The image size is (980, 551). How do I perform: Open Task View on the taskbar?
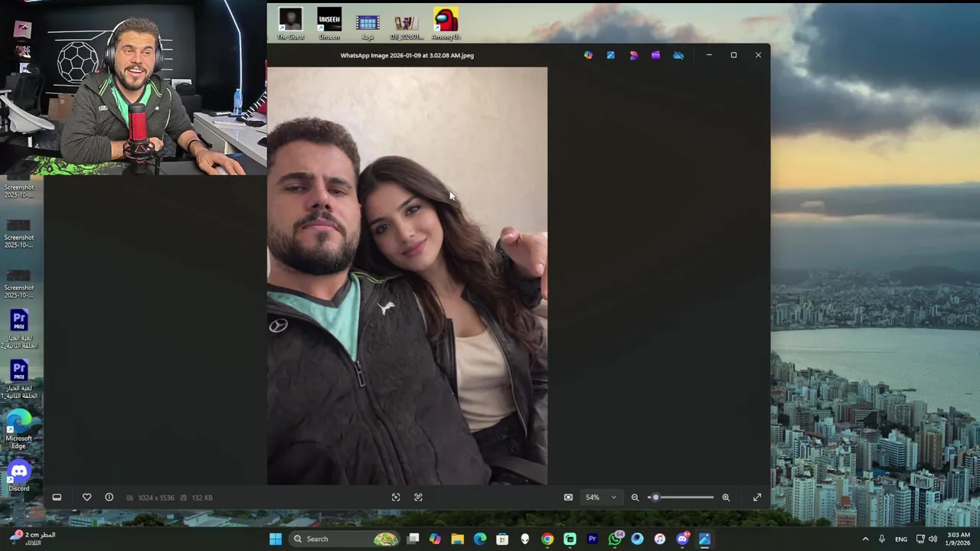click(x=413, y=539)
